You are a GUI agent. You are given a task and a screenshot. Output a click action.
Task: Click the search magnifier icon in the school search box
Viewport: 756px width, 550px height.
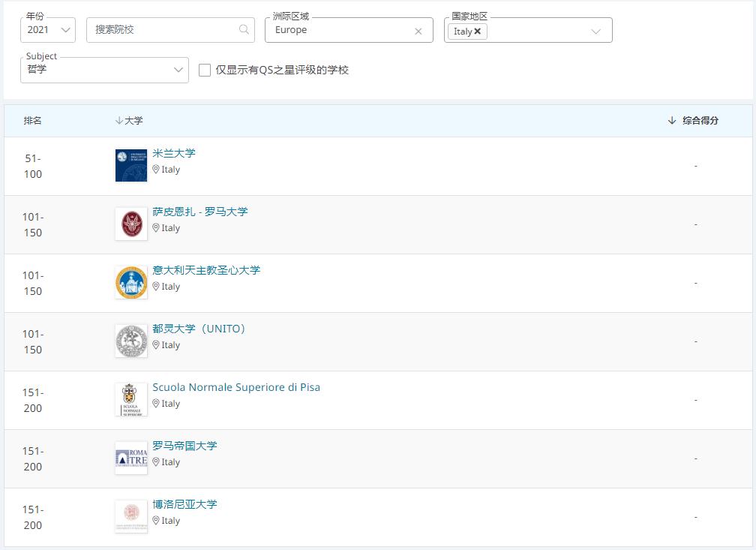coord(244,29)
